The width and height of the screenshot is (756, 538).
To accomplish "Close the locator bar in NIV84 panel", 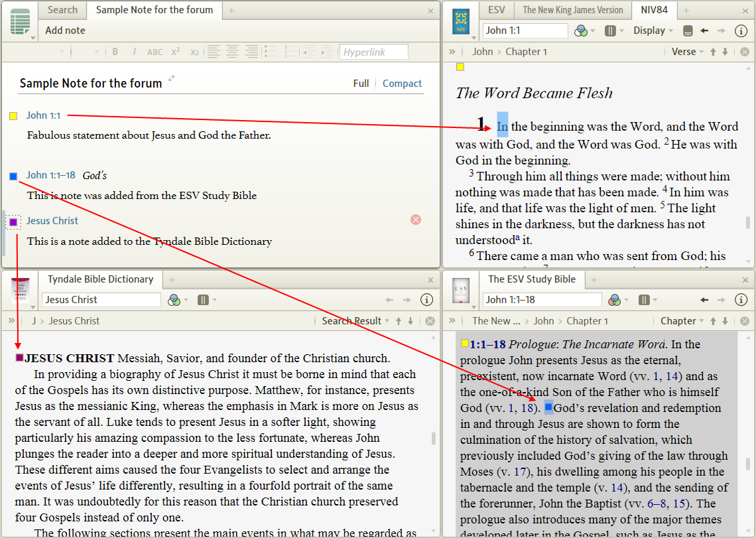I will (x=745, y=52).
